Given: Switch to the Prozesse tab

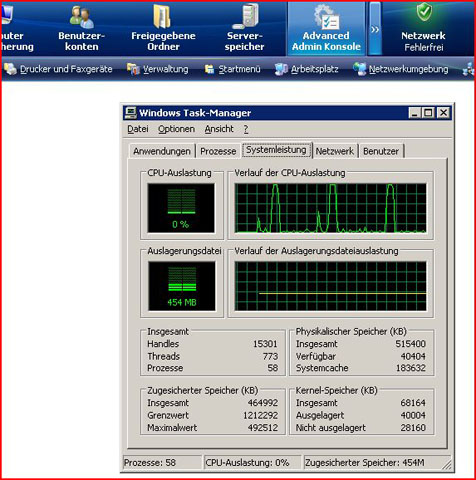Looking at the screenshot, I should pyautogui.click(x=218, y=151).
